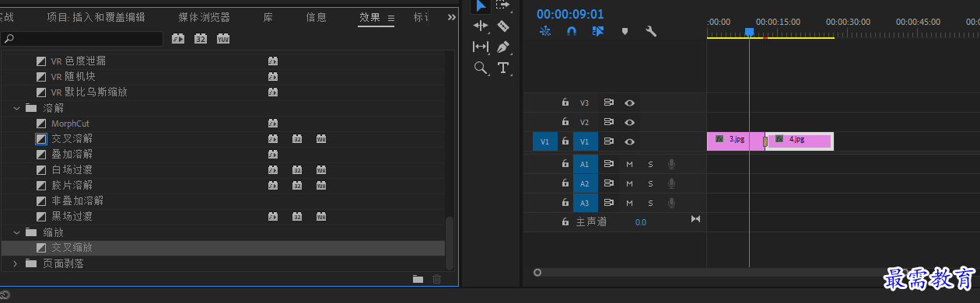Select the Selection arrow tool

pos(481,5)
